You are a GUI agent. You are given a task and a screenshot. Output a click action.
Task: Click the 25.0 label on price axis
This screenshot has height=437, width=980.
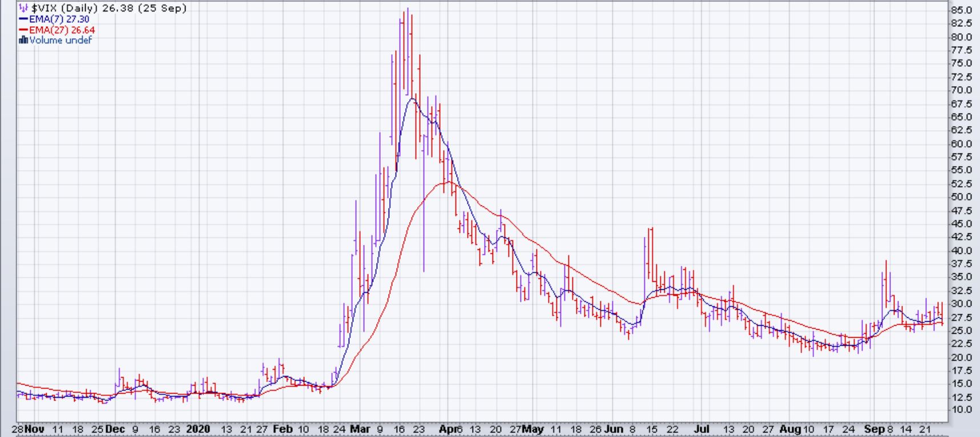(961, 330)
